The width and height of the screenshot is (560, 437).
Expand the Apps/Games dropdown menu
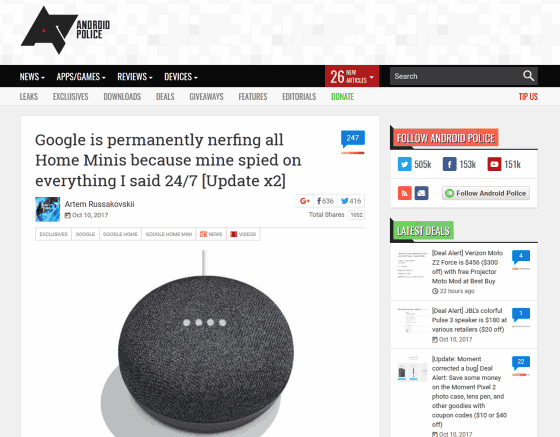point(81,76)
